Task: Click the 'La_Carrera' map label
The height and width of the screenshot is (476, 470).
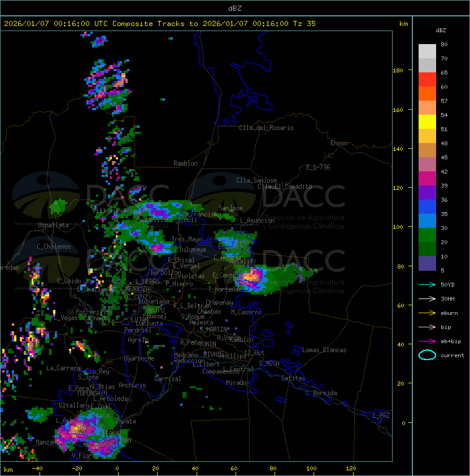Action: coord(63,368)
